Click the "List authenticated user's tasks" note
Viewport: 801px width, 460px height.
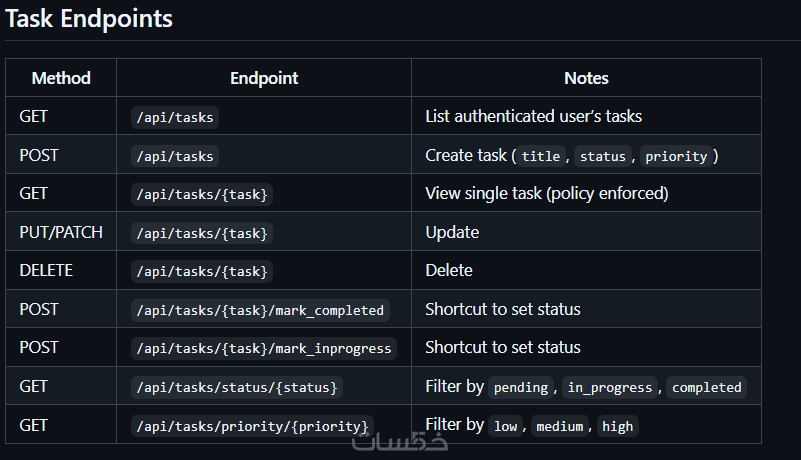pyautogui.click(x=533, y=116)
